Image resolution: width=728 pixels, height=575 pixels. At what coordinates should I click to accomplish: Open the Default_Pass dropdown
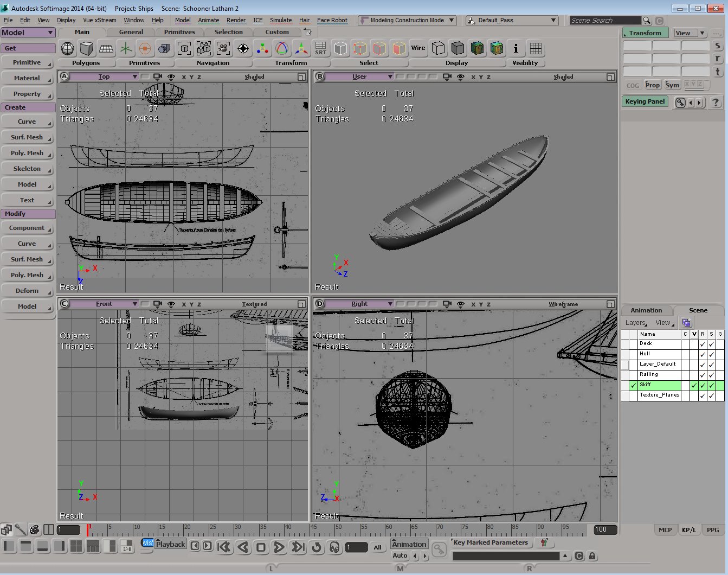(511, 20)
